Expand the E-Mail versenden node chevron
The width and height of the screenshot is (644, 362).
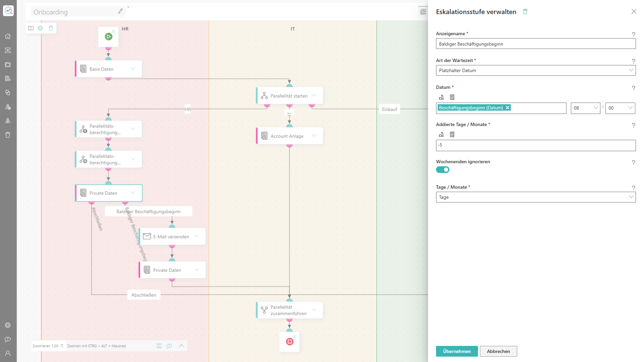coord(197,236)
